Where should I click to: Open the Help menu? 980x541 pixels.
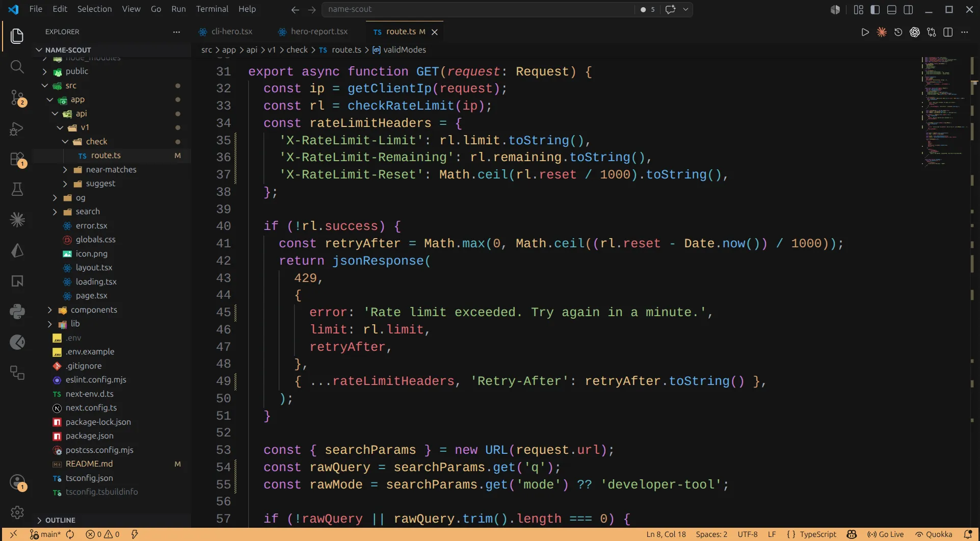point(247,9)
